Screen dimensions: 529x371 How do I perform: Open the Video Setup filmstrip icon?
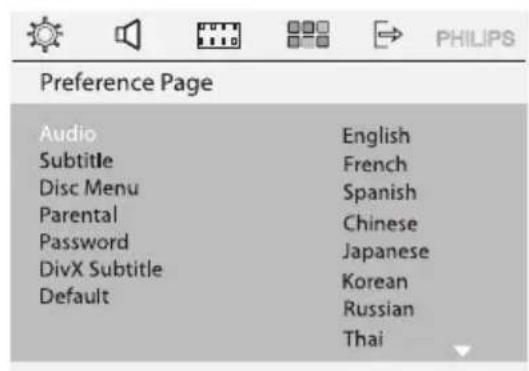click(219, 36)
